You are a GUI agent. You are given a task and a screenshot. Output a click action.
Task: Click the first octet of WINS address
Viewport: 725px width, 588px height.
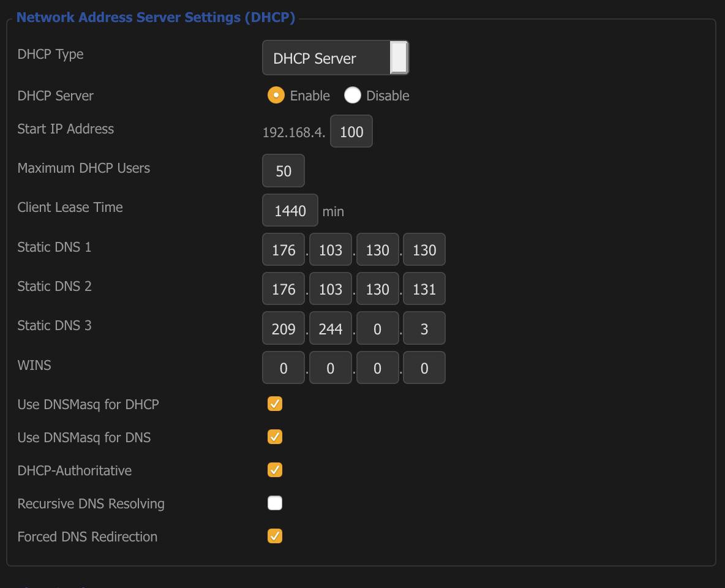(283, 368)
